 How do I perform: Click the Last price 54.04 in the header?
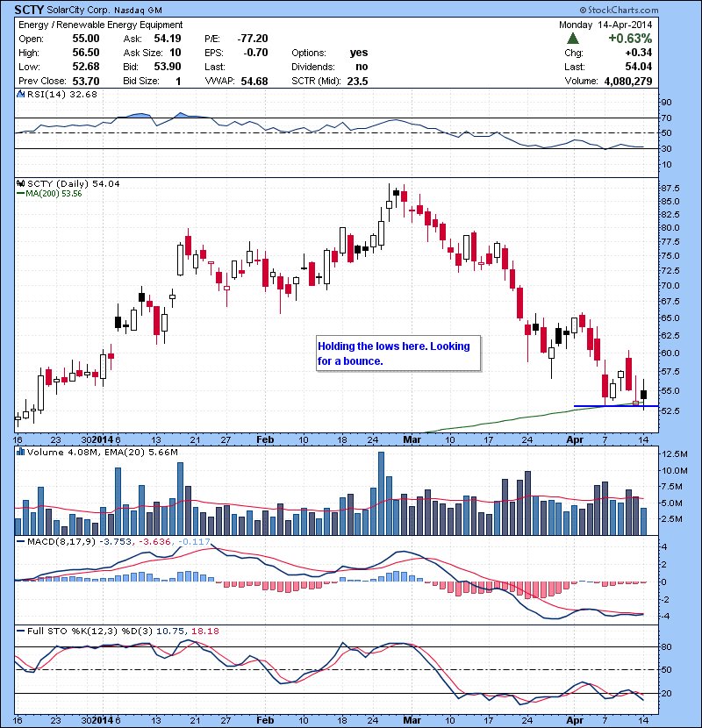point(638,67)
